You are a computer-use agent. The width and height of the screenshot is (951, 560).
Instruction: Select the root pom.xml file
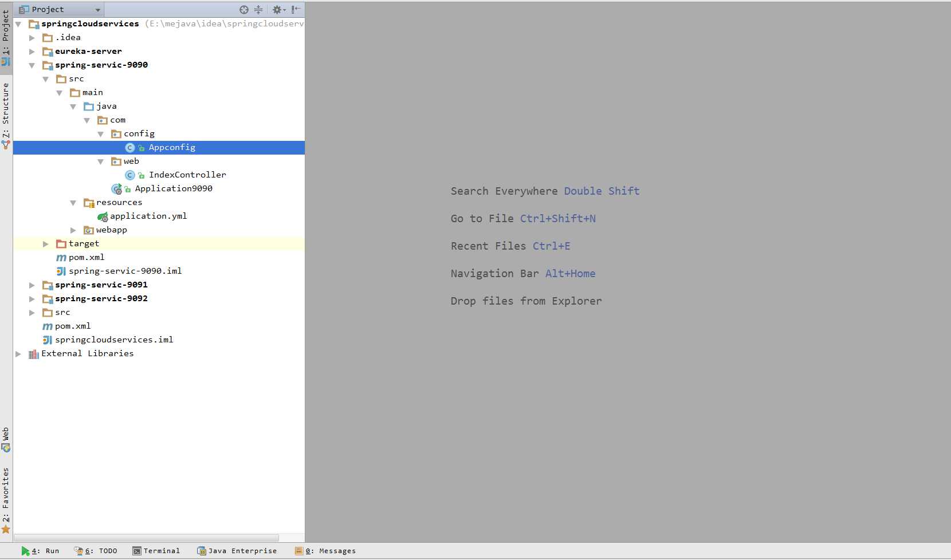point(73,326)
